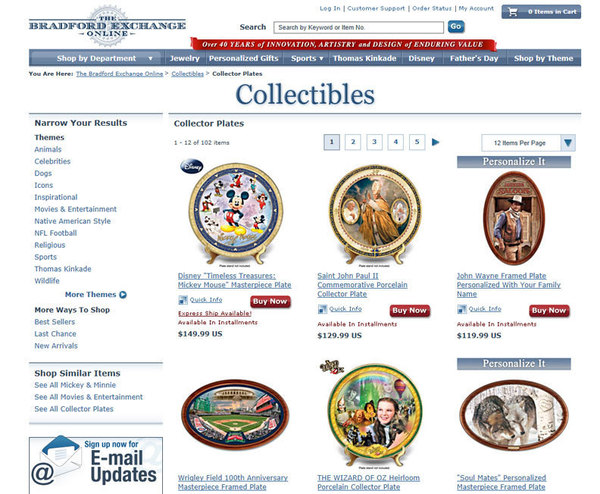
Task: Click the Disney badge on Mickey plate
Action: [x=191, y=166]
